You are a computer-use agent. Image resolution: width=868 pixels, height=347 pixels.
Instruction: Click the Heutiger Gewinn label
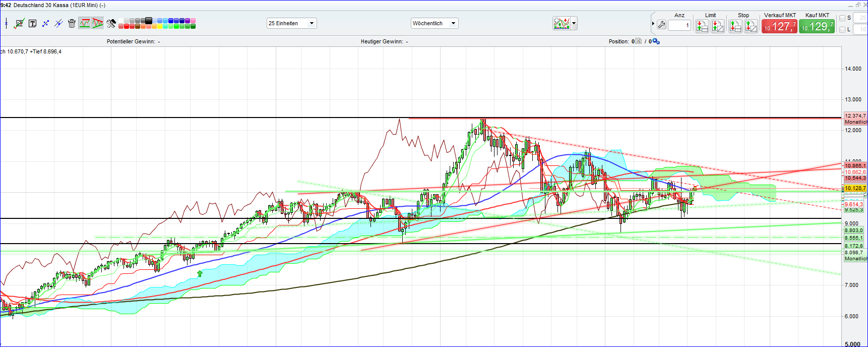382,41
